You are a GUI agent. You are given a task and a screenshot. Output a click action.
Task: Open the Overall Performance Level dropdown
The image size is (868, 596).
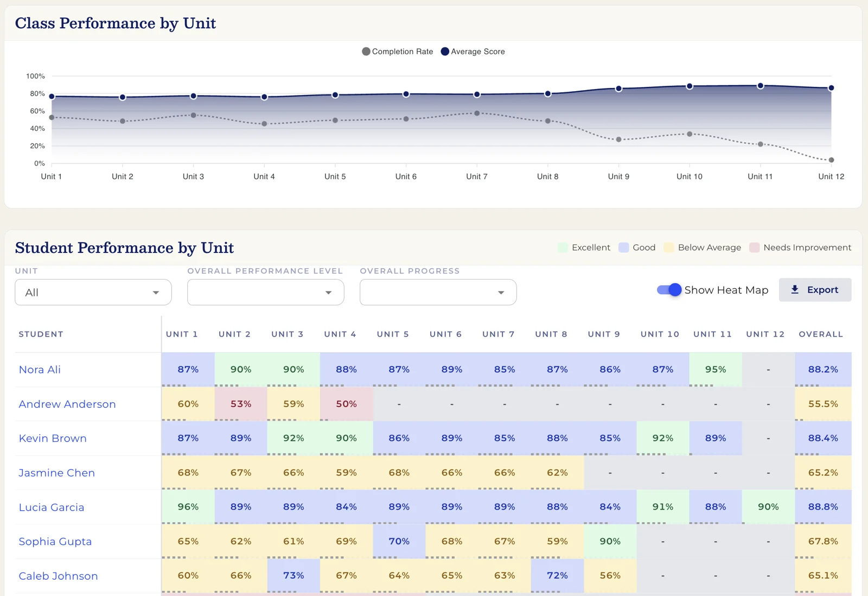point(266,292)
